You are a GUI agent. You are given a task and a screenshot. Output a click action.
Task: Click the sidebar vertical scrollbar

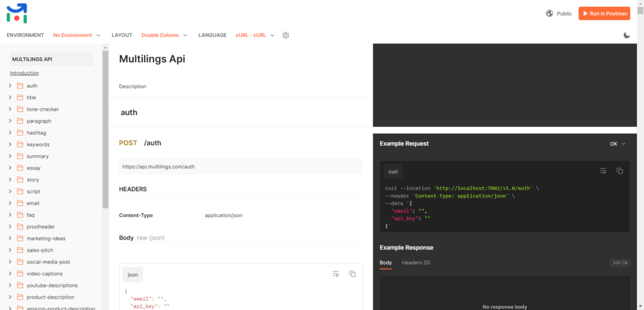coord(106,130)
